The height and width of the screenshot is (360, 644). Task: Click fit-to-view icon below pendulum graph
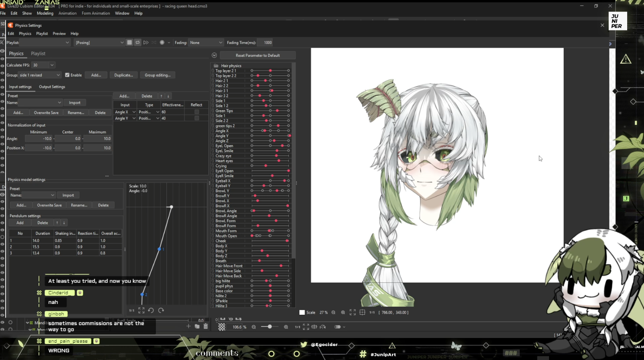pyautogui.click(x=141, y=310)
